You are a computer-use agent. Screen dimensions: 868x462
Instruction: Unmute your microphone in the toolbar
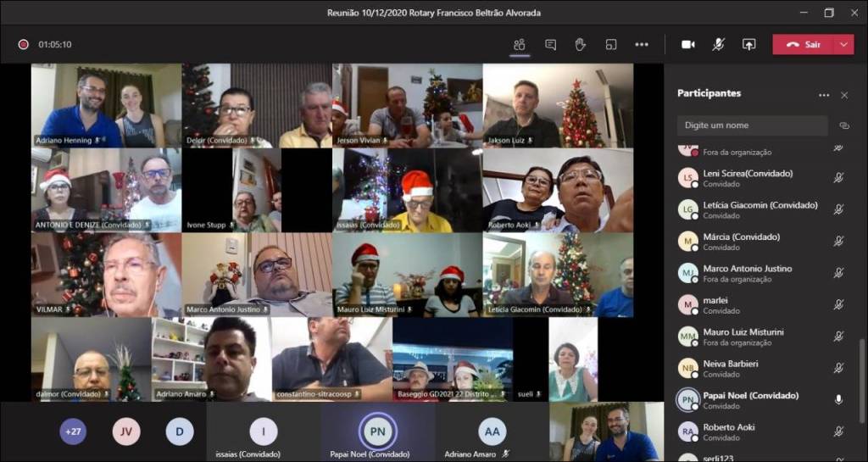718,44
